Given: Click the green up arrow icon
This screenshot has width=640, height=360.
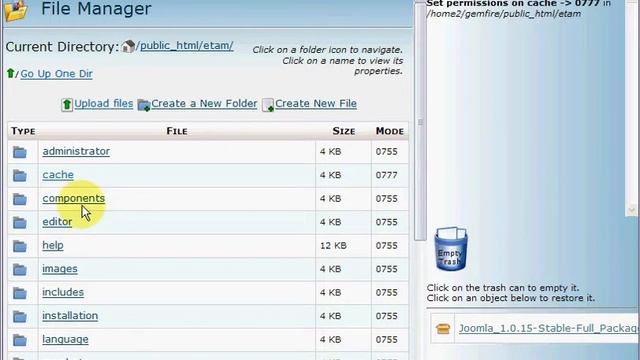Looking at the screenshot, I should coord(10,73).
